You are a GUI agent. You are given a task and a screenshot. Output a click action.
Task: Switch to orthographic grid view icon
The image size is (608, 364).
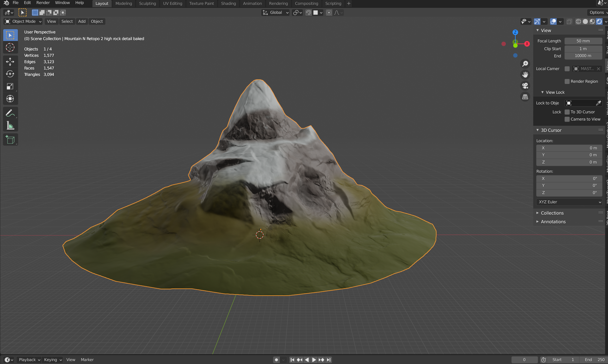tap(525, 97)
